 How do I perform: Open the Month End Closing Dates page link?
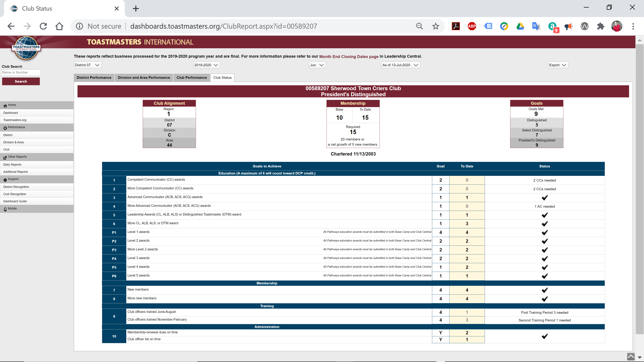(x=348, y=56)
